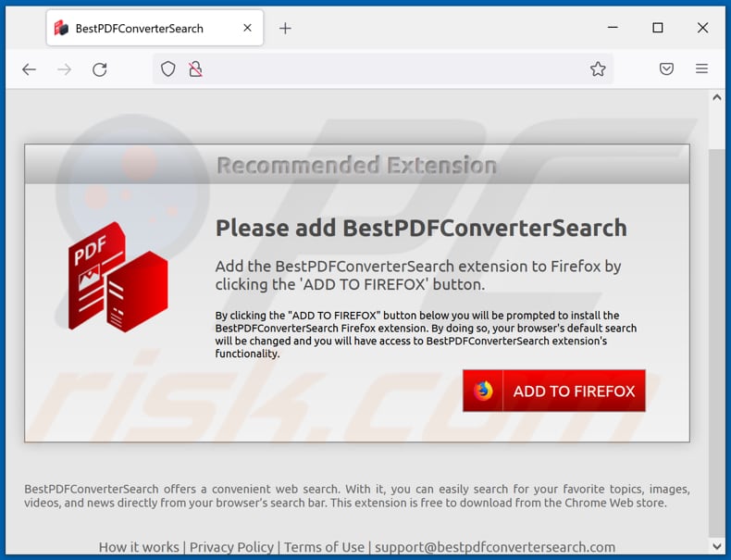Open the Privacy Policy link
The image size is (731, 560).
click(x=231, y=547)
